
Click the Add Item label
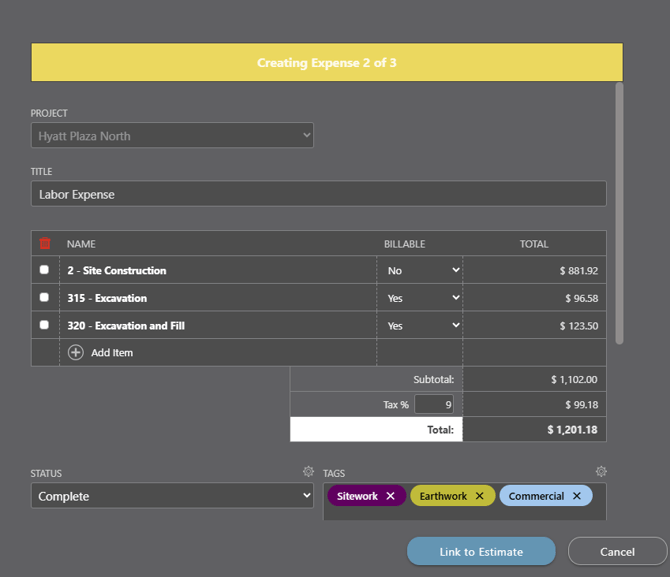112,353
